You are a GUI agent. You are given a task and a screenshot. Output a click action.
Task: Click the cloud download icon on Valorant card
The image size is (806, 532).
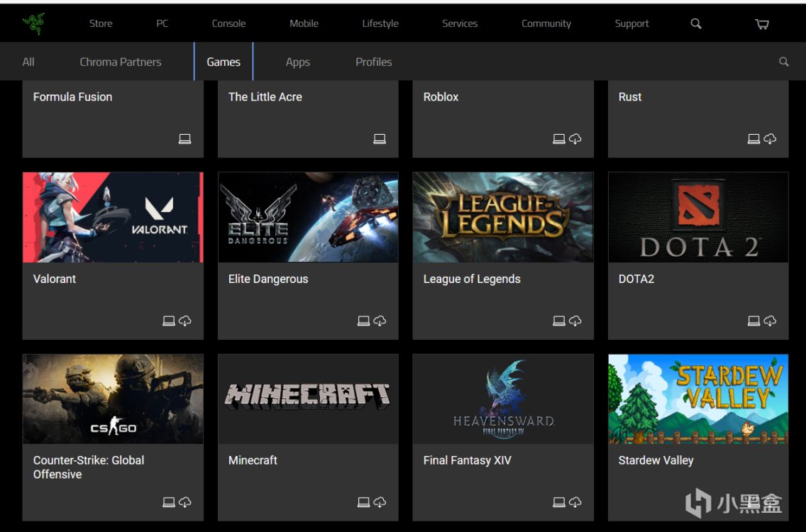pos(185,321)
